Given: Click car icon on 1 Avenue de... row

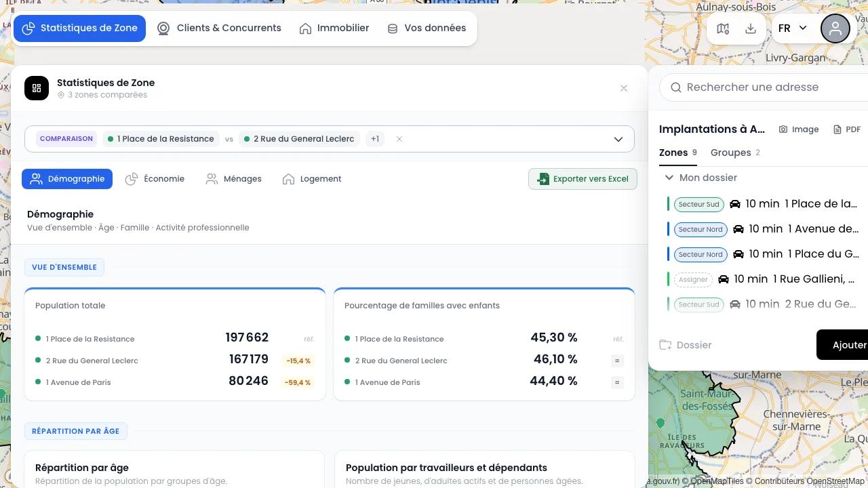Looking at the screenshot, I should coord(738,229).
